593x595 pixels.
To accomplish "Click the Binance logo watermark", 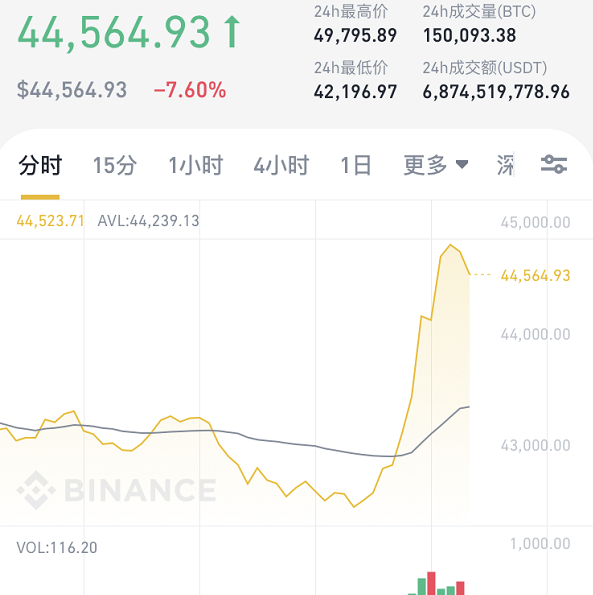I will (116, 490).
